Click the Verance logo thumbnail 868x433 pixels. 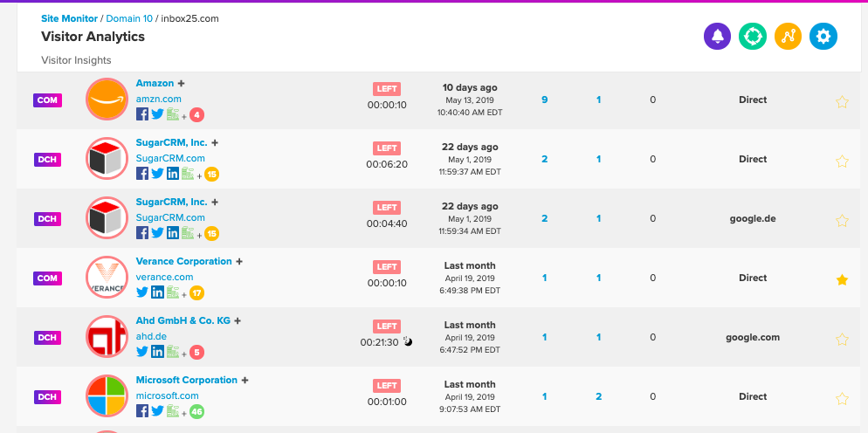click(x=107, y=277)
